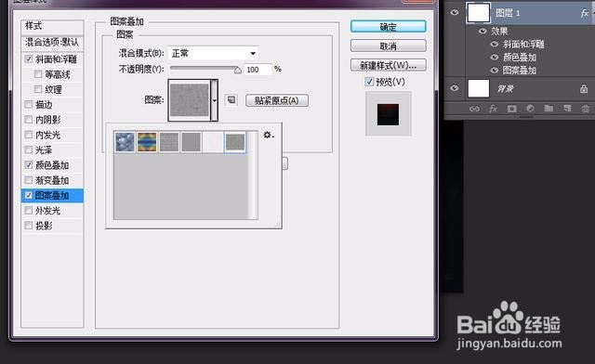Hide the 背景 layer eye icon
This screenshot has width=595, height=364.
(455, 88)
